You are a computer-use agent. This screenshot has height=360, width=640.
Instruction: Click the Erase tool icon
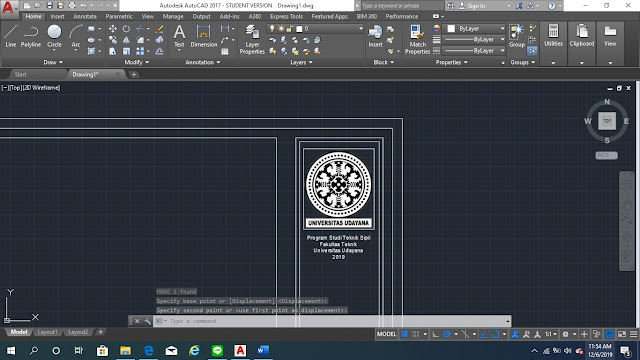[x=160, y=29]
